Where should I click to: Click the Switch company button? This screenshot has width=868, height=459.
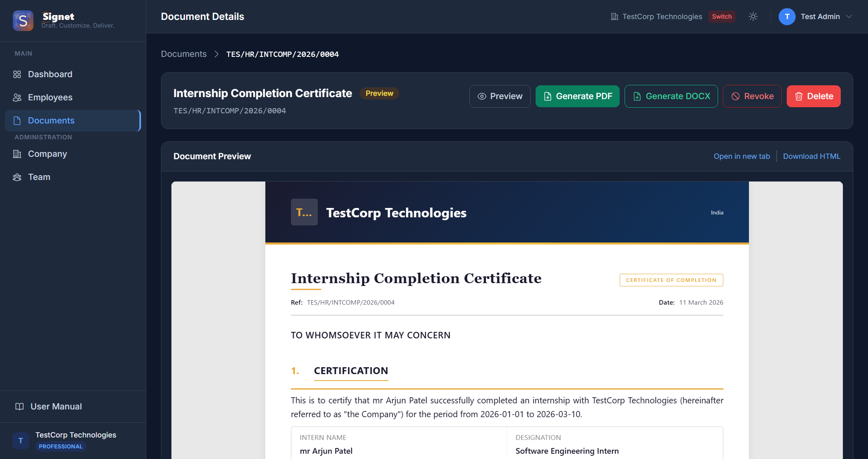(x=722, y=17)
